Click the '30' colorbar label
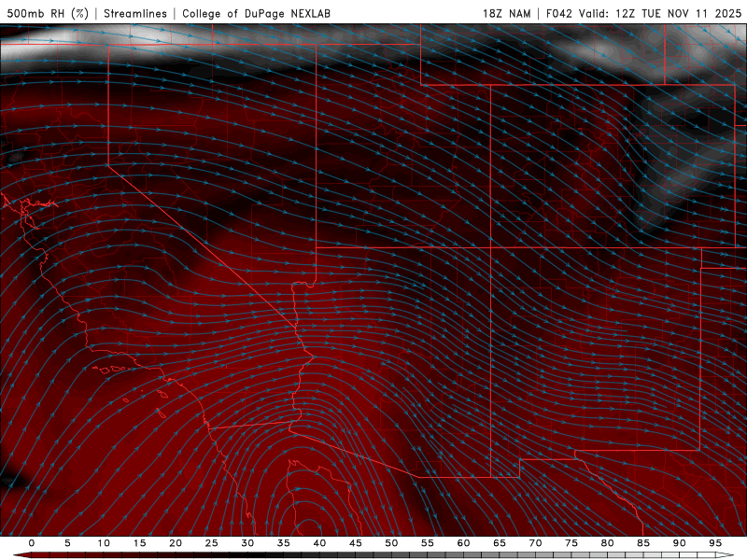Screen dimensions: 747x560 pyautogui.click(x=247, y=543)
